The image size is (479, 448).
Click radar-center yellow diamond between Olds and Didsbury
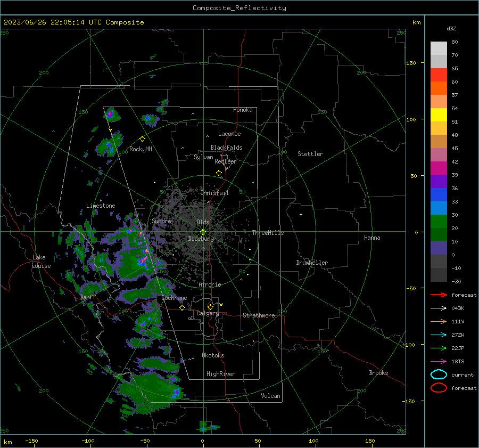(203, 232)
